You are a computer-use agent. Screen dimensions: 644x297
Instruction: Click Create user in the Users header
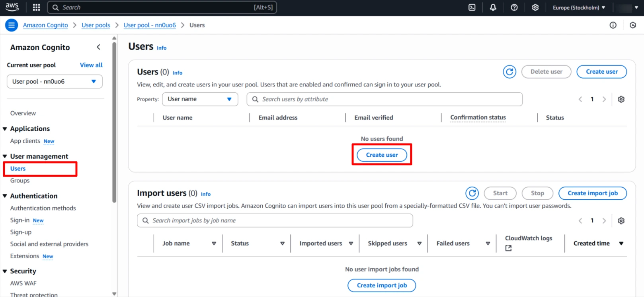point(601,72)
